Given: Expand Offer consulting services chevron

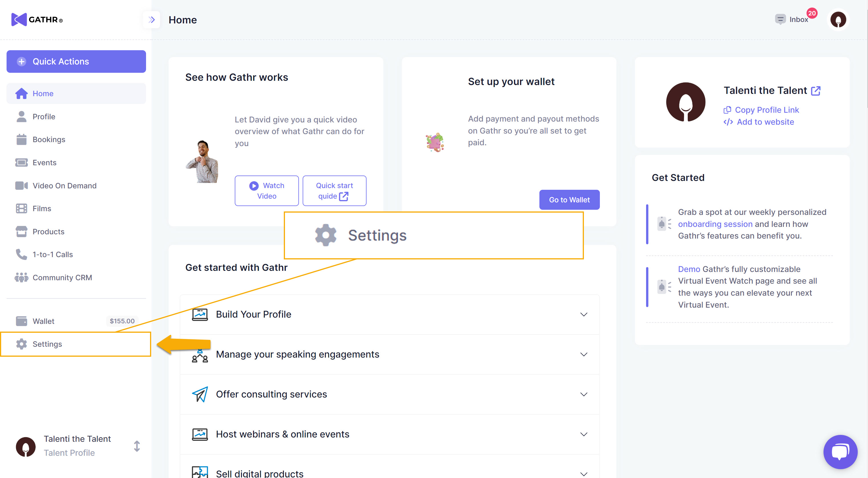Looking at the screenshot, I should 584,394.
